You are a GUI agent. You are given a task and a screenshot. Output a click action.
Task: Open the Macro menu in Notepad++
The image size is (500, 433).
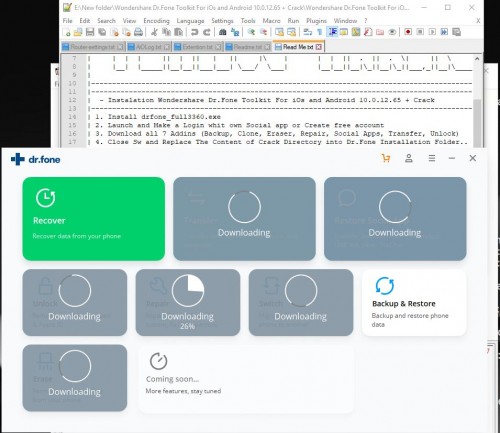tap(271, 21)
